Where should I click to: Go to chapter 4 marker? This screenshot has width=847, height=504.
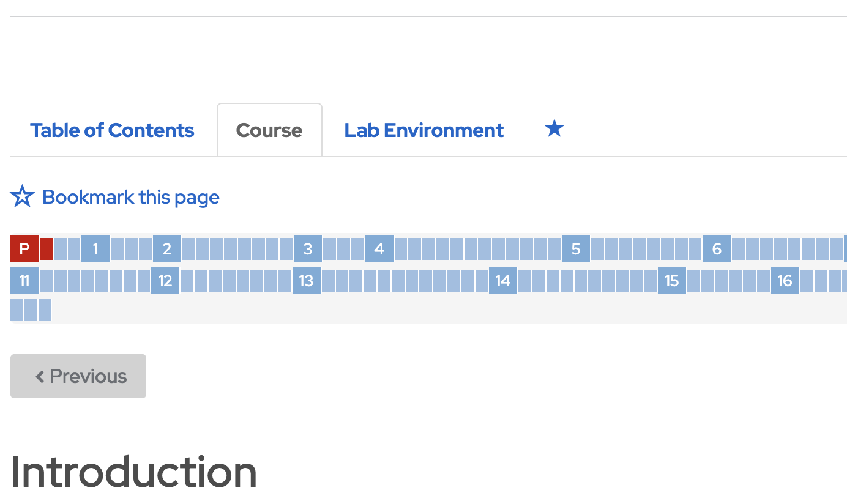coord(379,249)
